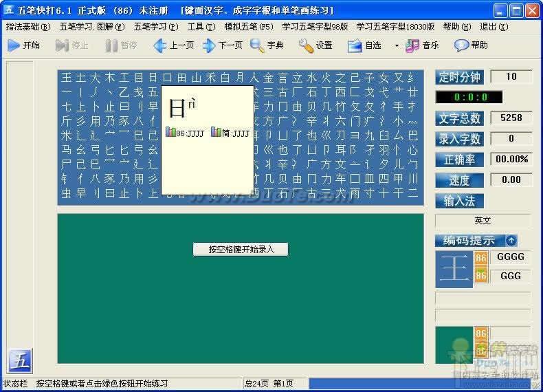543x392 pixels.
Task: Click the 输入法 button
Action: [x=459, y=201]
